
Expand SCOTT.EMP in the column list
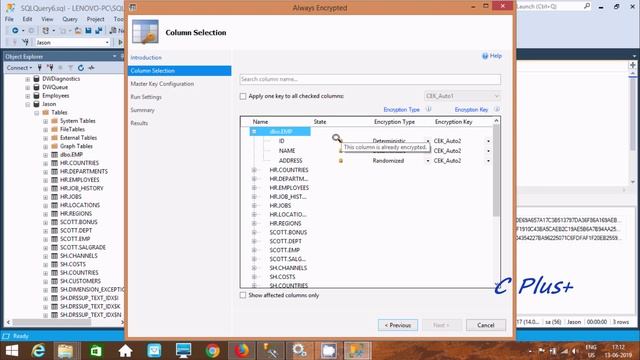(x=254, y=250)
